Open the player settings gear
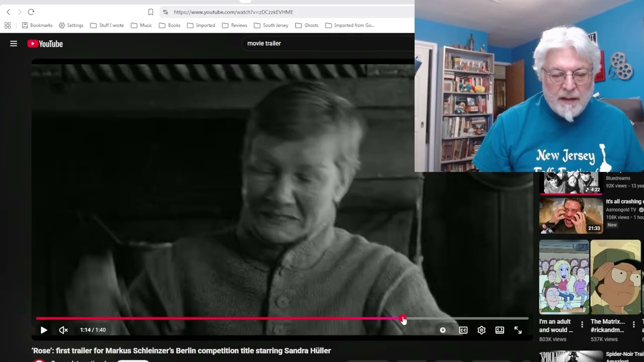 [481, 330]
